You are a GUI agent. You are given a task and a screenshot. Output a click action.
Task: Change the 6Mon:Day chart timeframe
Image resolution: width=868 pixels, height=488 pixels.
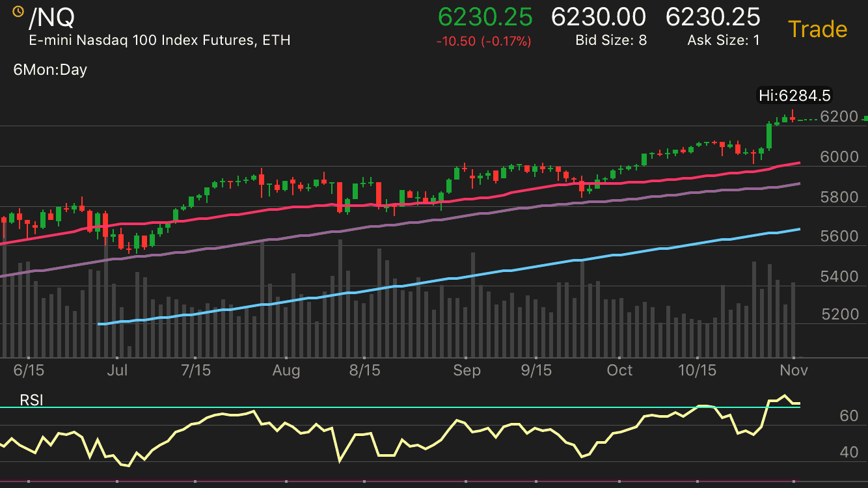click(x=50, y=70)
